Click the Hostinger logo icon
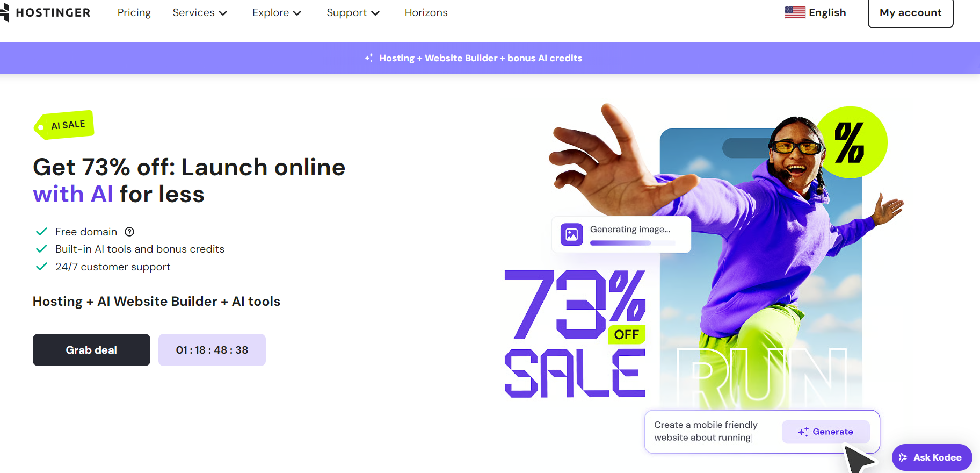The width and height of the screenshot is (980, 473). 4,12
